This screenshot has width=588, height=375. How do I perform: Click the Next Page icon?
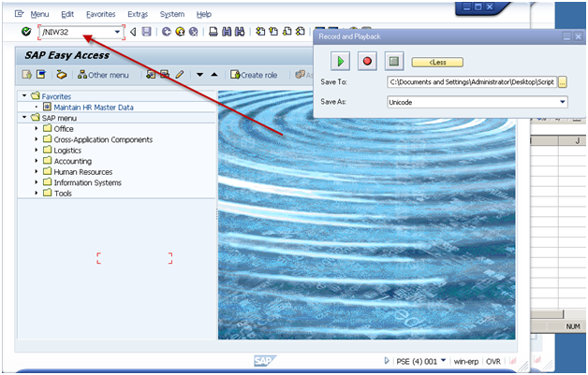pos(287,32)
